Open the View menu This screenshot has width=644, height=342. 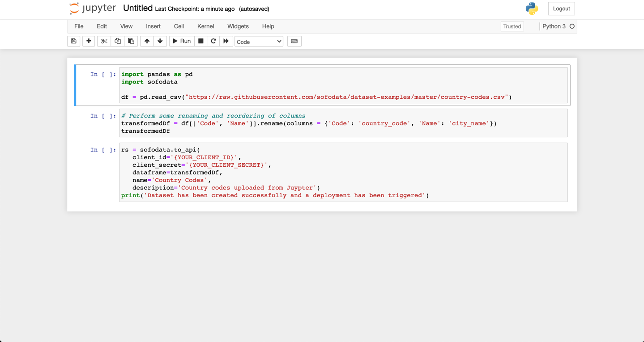click(x=126, y=26)
